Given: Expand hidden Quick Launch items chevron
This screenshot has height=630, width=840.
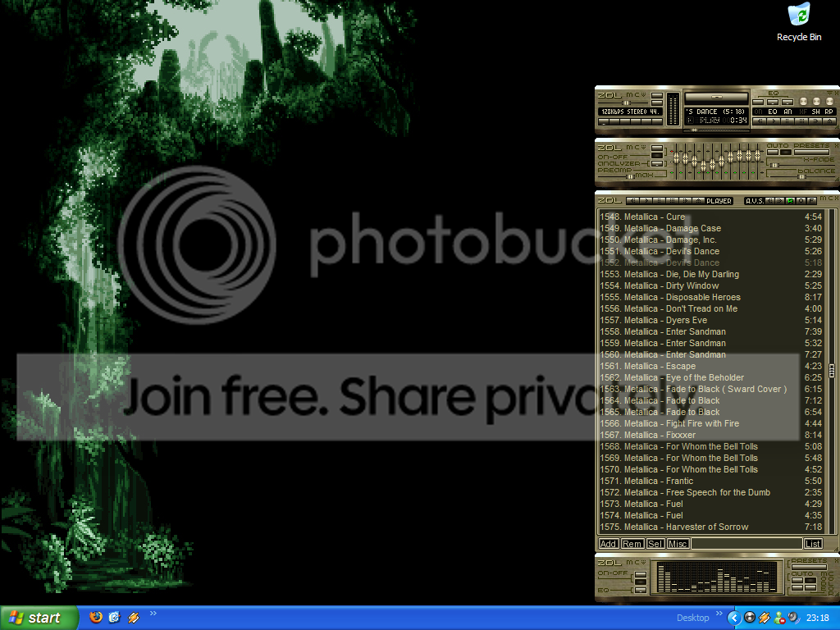Looking at the screenshot, I should coord(153,614).
